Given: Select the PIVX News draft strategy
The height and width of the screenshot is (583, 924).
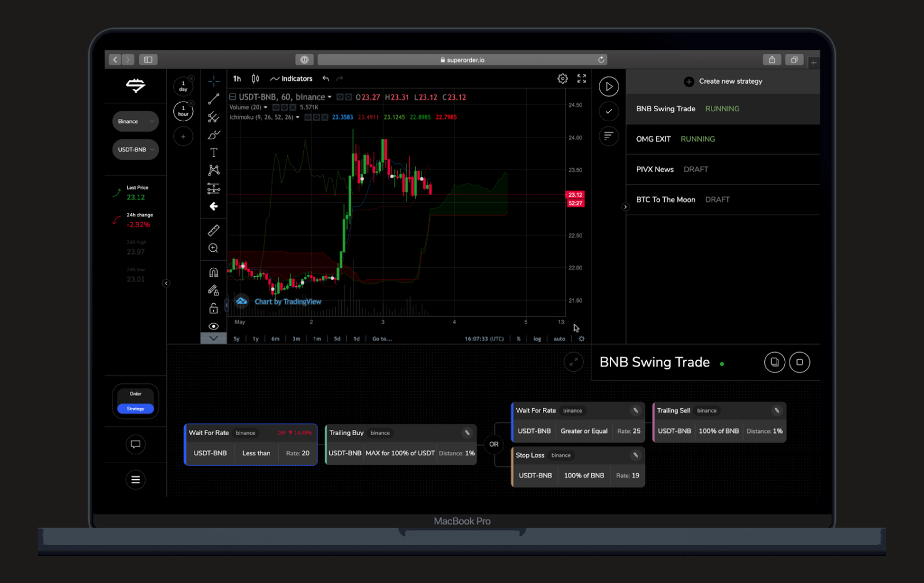Looking at the screenshot, I should click(655, 169).
